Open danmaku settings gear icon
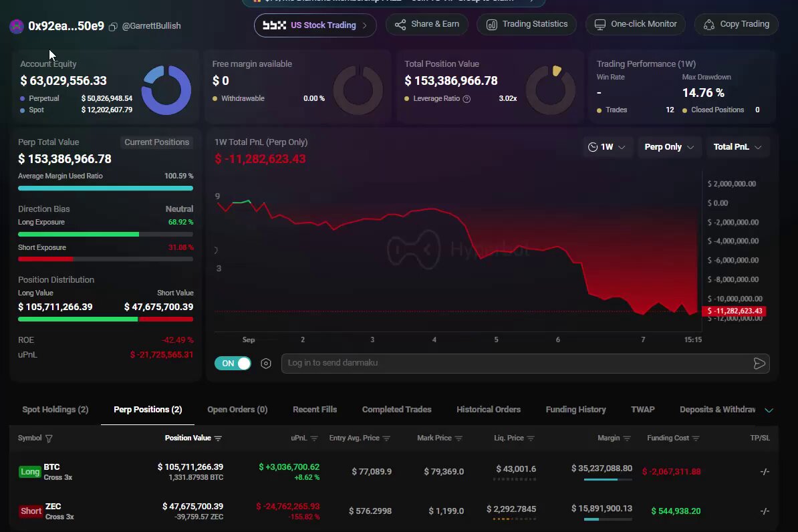 [265, 364]
